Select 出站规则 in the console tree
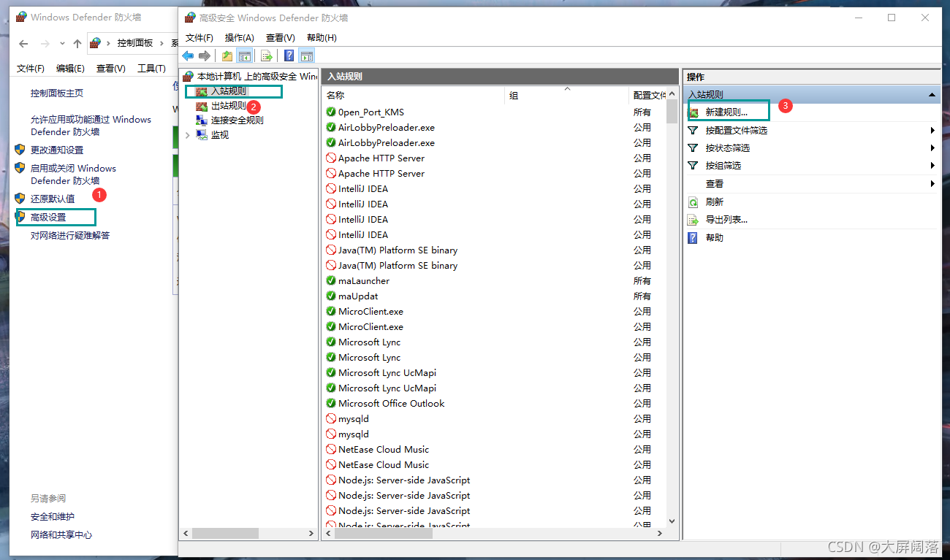950x560 pixels. [229, 106]
